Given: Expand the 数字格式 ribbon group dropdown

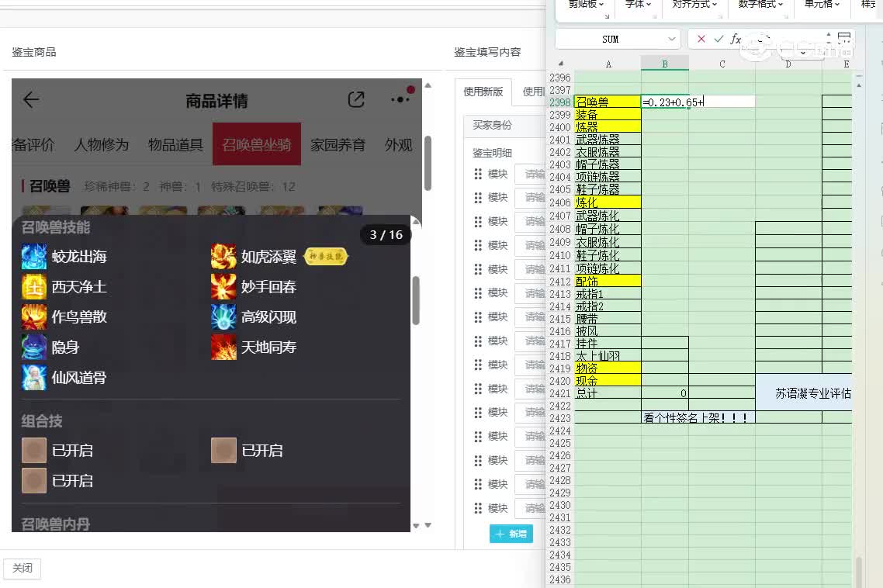Looking at the screenshot, I should tap(760, 4).
